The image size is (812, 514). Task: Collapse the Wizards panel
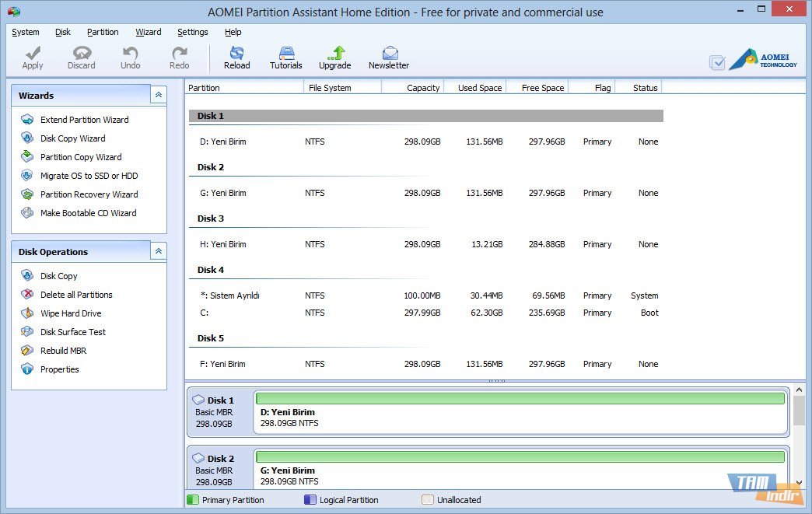click(159, 95)
